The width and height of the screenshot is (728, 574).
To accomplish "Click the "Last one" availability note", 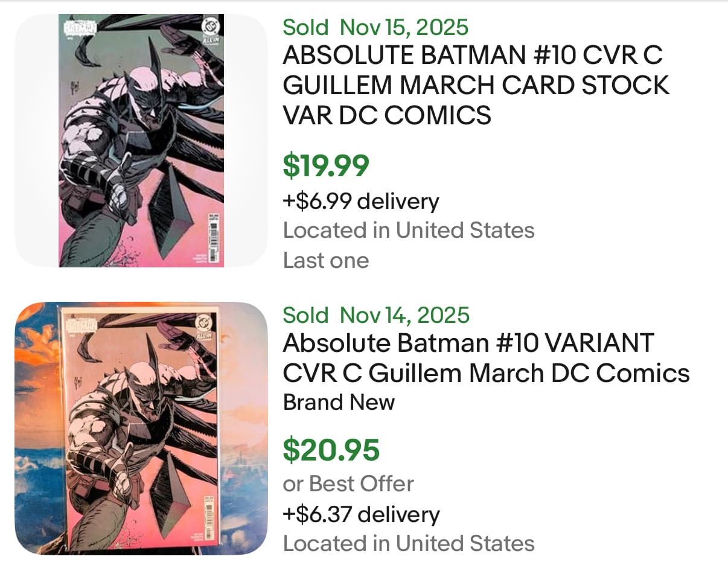I will [326, 260].
